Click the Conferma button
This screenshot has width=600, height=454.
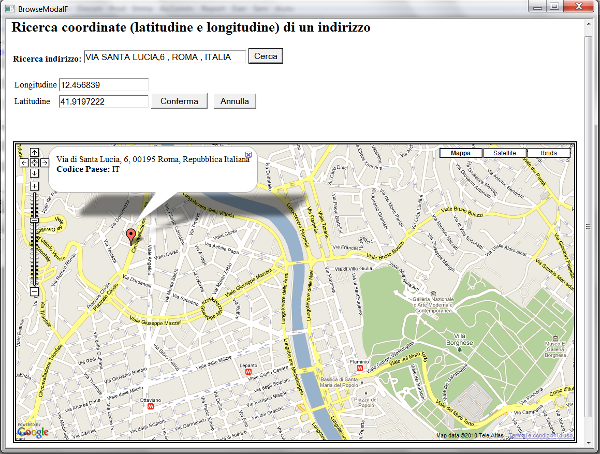(179, 101)
